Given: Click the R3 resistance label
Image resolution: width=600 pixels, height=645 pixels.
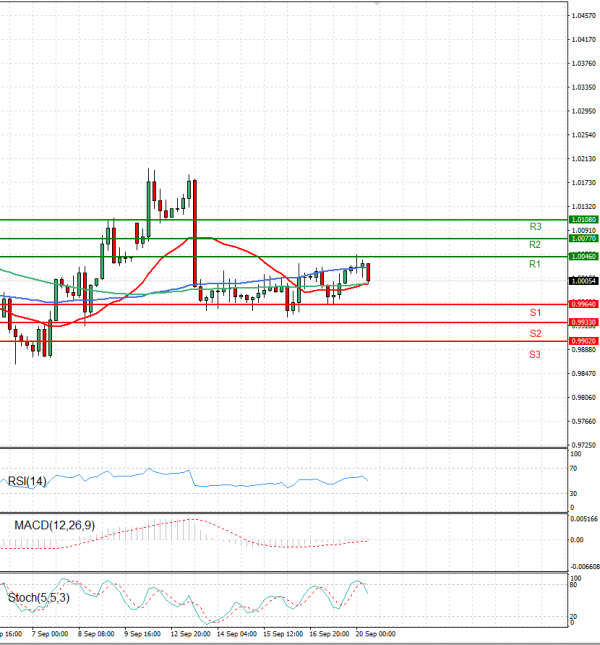Looking at the screenshot, I should tap(535, 227).
